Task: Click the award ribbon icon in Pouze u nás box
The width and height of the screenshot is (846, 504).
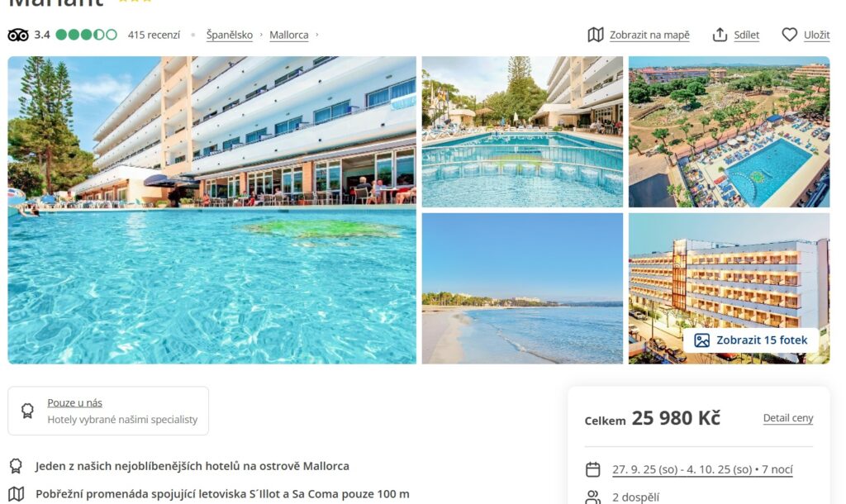Action: coord(27,411)
